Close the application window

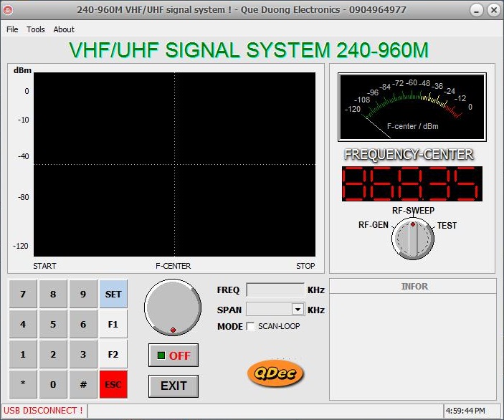pyautogui.click(x=494, y=10)
